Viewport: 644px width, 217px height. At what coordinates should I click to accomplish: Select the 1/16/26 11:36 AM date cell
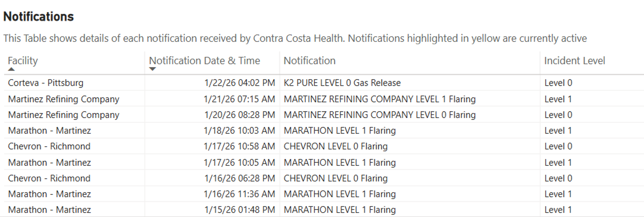pyautogui.click(x=239, y=194)
